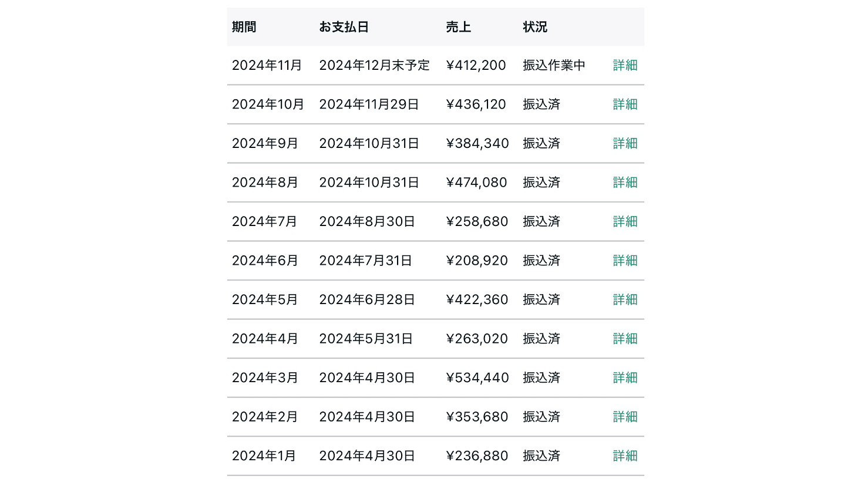This screenshot has height=479, width=868.
Task: Click the お支払日 column header
Action: coord(344,27)
